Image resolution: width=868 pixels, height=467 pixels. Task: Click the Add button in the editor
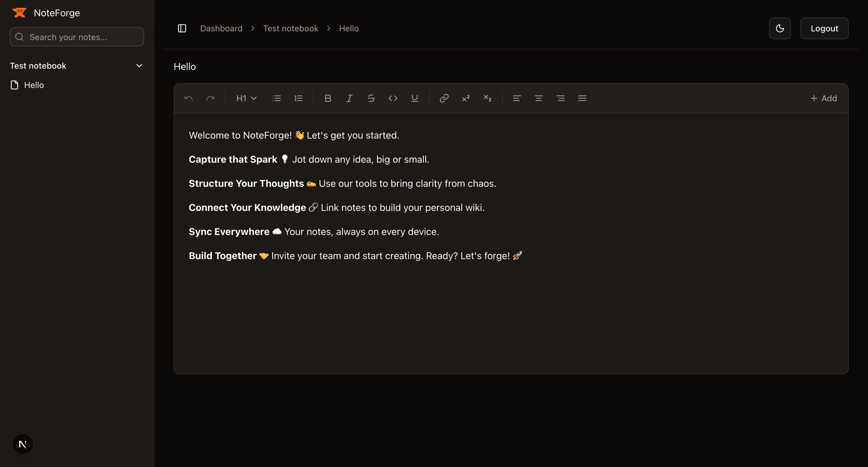[823, 98]
